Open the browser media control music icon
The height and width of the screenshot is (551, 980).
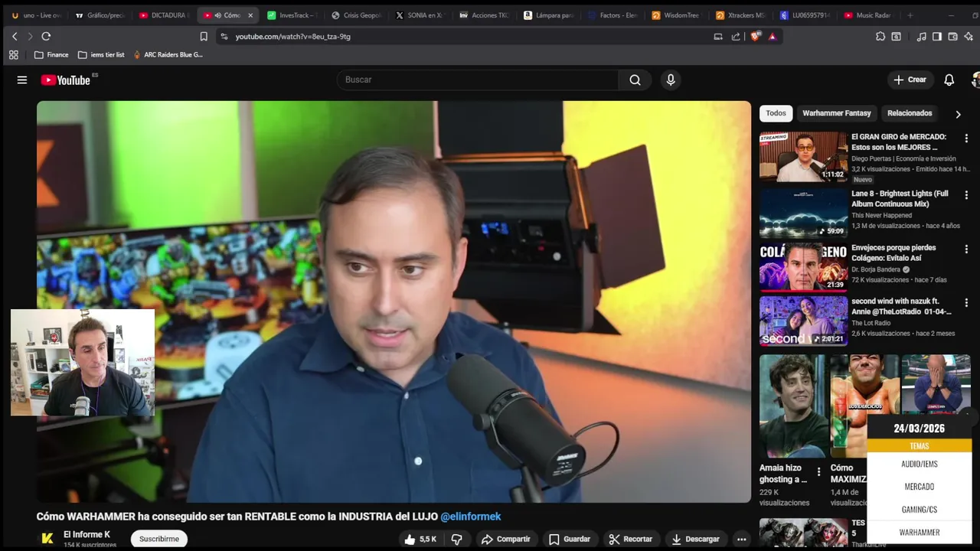point(922,36)
